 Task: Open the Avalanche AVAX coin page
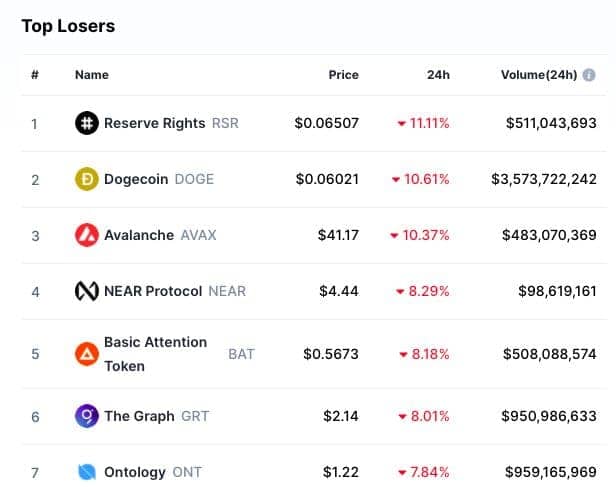(160, 235)
